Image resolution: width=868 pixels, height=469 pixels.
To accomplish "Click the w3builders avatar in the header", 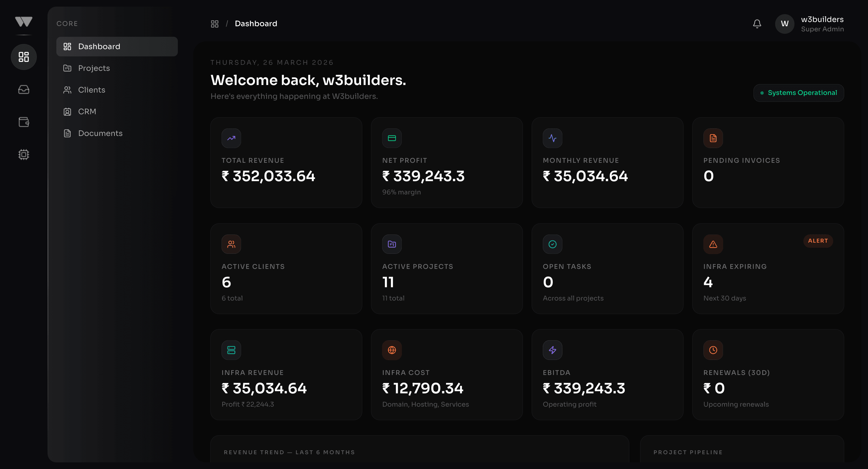I will [x=785, y=24].
